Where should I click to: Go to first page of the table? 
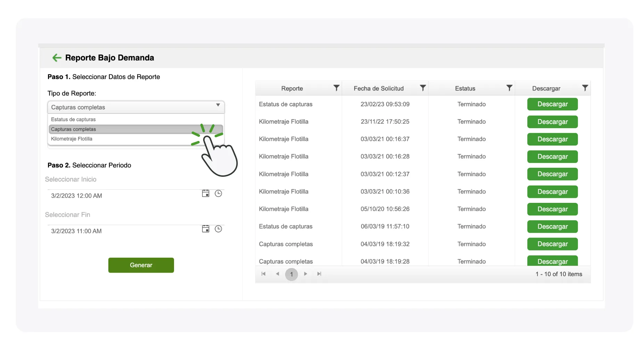coord(264,274)
